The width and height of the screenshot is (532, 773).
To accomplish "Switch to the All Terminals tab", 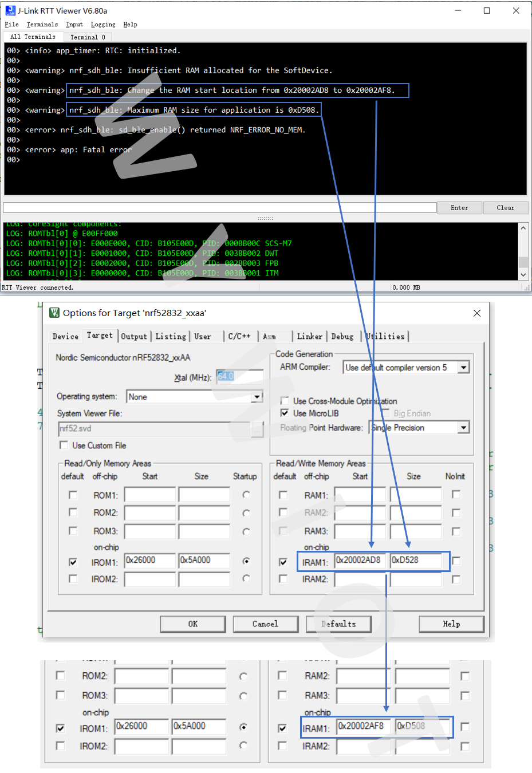I will (33, 37).
